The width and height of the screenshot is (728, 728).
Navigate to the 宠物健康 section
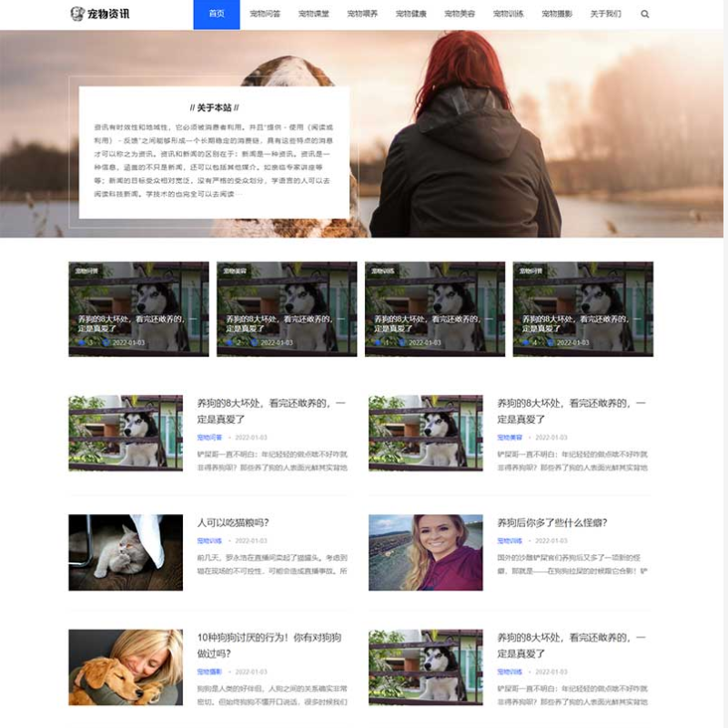(x=411, y=15)
